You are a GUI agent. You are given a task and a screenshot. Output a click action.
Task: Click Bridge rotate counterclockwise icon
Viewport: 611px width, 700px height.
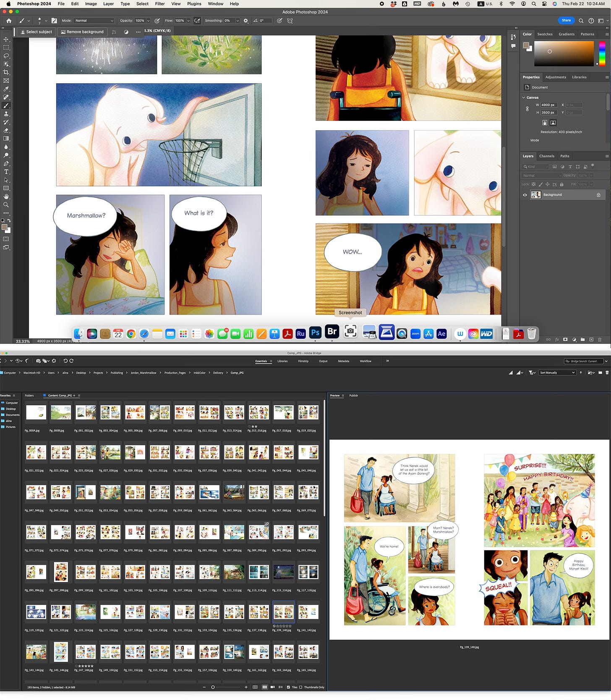[x=65, y=361]
